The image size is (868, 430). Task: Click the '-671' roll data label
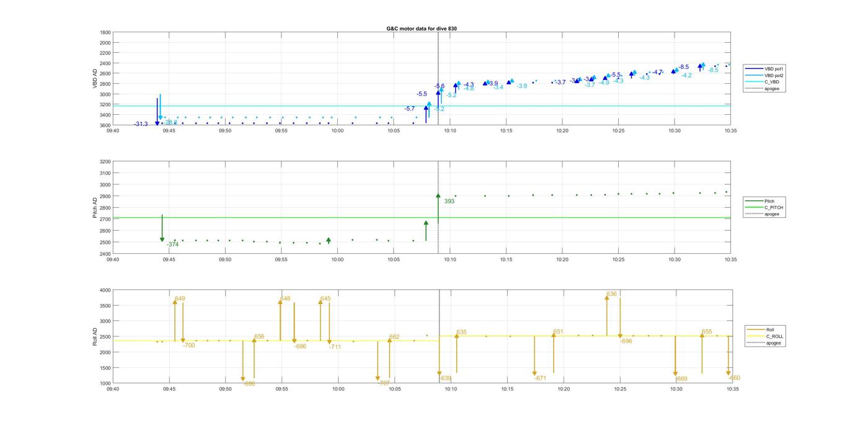point(540,378)
